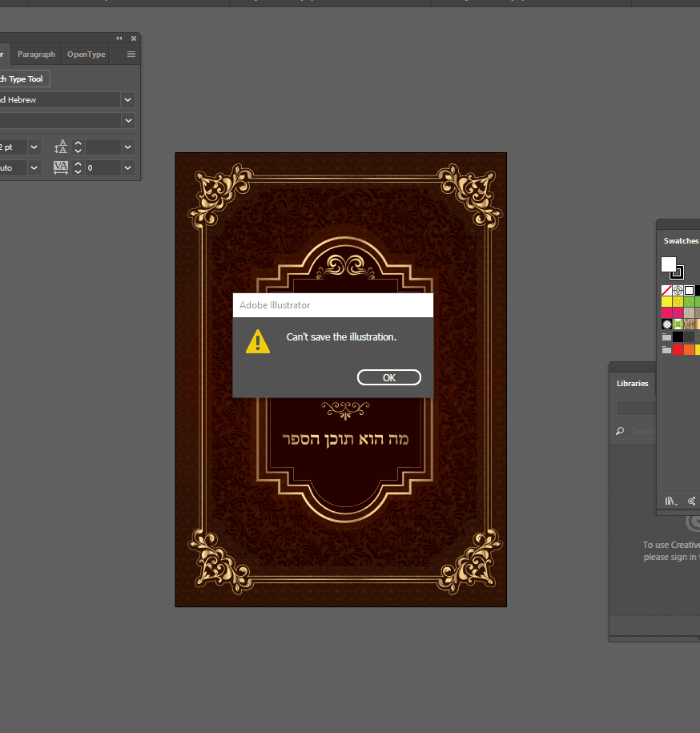Click the Swatches panel tab
Viewport: 700px width, 733px height.
pos(681,241)
